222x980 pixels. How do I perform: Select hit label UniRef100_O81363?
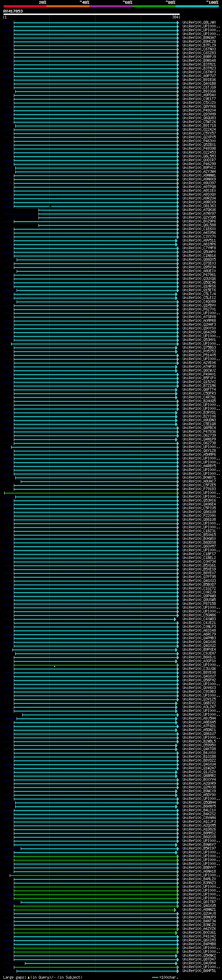[199, 206]
